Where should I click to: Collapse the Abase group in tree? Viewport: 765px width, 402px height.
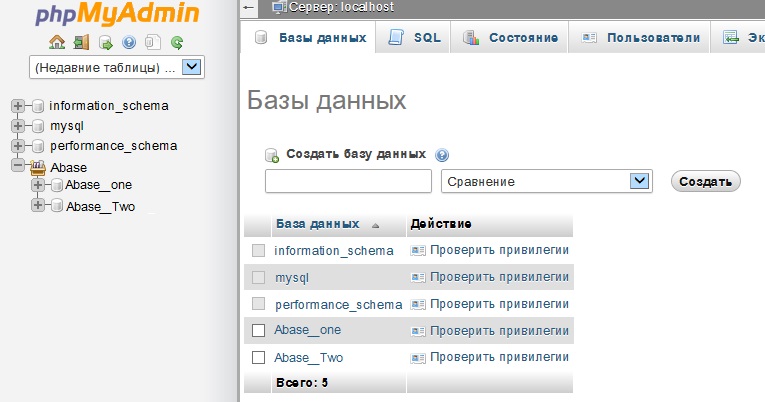click(17, 167)
